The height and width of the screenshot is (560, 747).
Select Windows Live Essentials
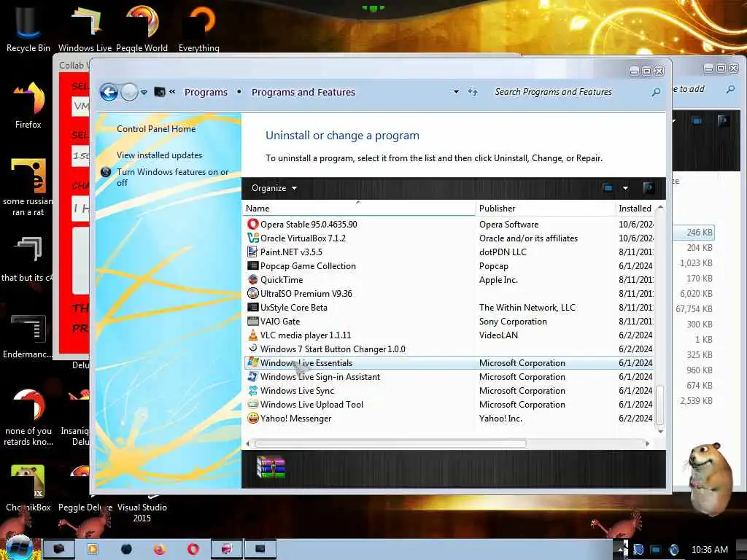[x=449, y=363]
